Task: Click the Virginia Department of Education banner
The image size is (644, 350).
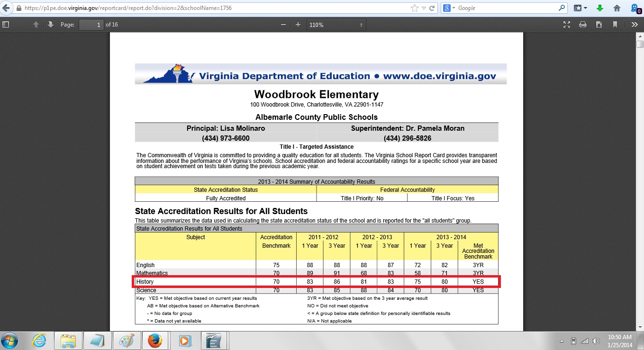Action: (x=321, y=74)
